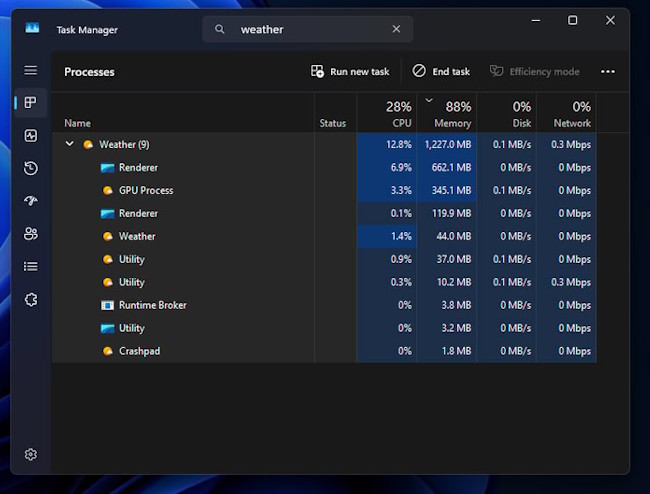
Task: Select the Crashpad process row
Action: click(324, 351)
